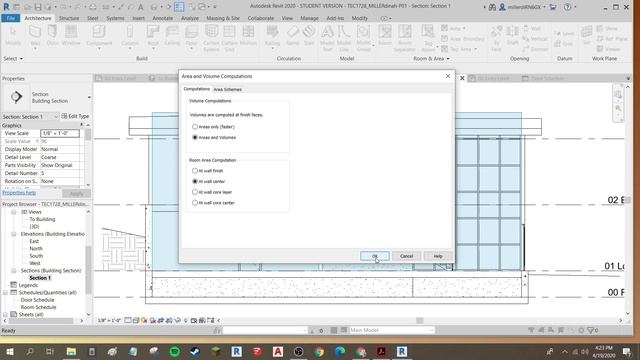640x360 pixels.
Task: Click the Modify arrow tool
Action: [x=13, y=36]
